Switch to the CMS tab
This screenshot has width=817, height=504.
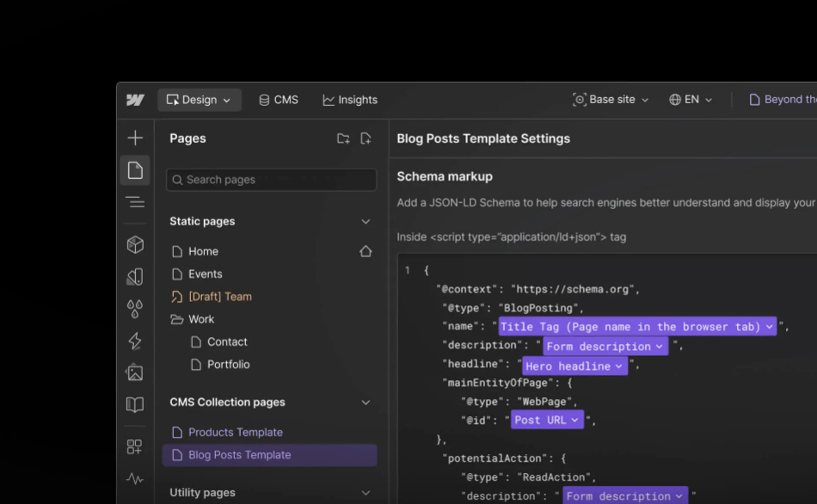tap(279, 100)
